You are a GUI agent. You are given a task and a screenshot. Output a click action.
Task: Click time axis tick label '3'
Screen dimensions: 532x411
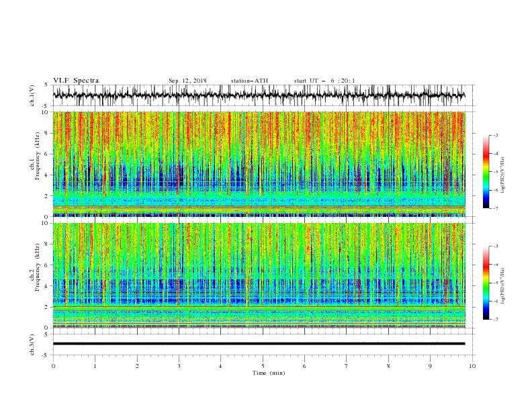(x=179, y=366)
